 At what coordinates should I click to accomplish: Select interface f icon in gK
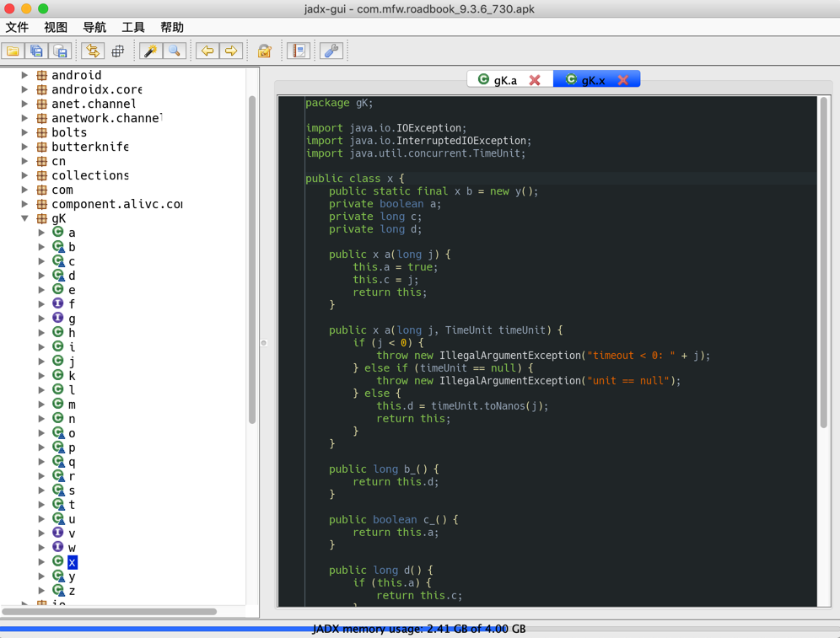58,304
